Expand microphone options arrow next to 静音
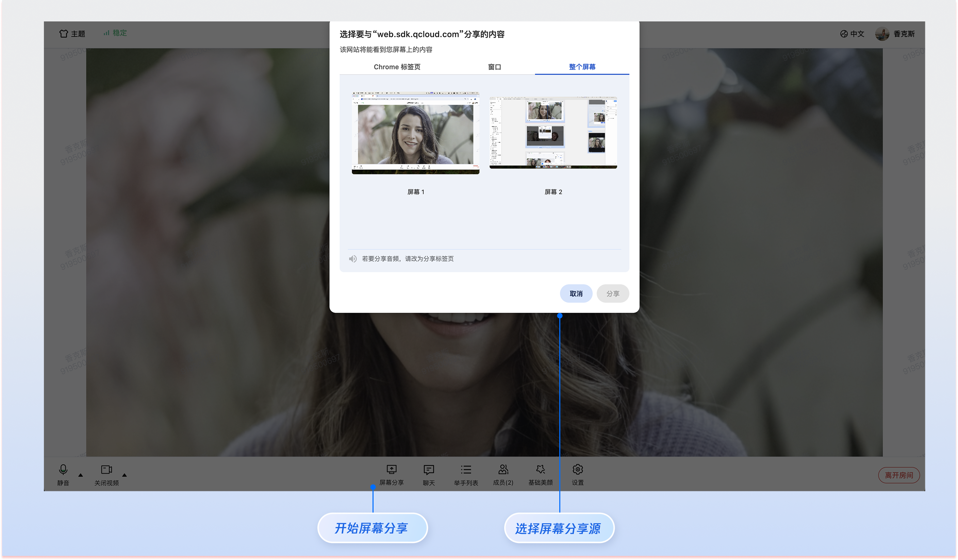The height and width of the screenshot is (560, 958). point(81,475)
